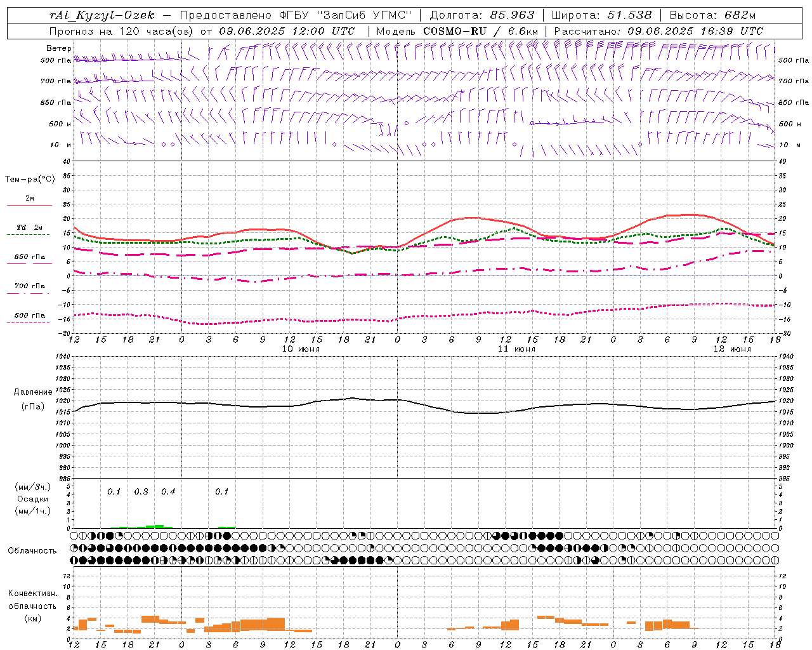This screenshot has width=812, height=650.
Task: Click the elevation text Высота: 682м
Action: pos(712,15)
